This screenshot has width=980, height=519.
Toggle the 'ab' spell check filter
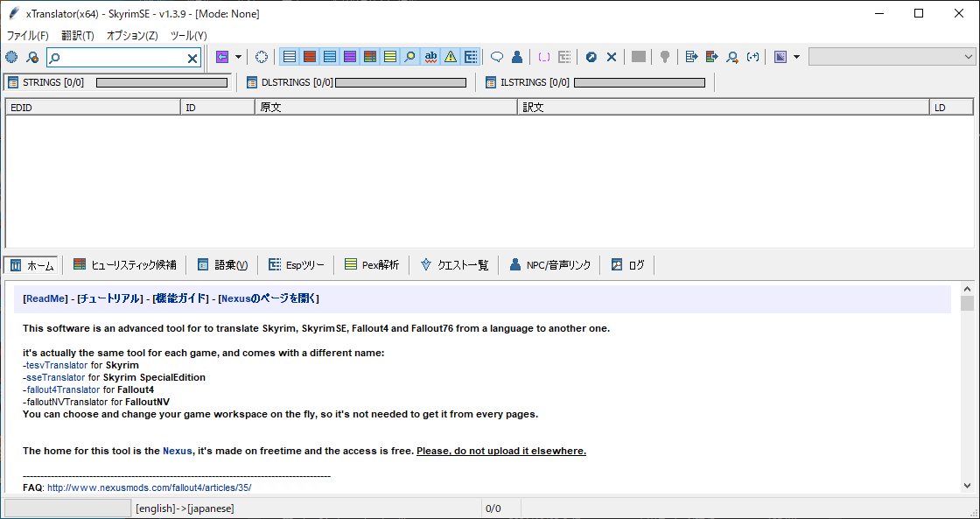point(430,58)
